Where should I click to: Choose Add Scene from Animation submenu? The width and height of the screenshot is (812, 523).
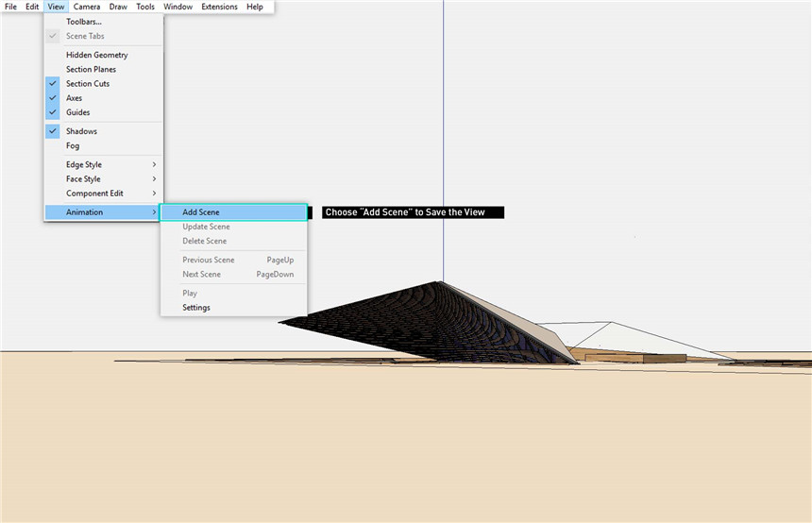click(x=201, y=212)
